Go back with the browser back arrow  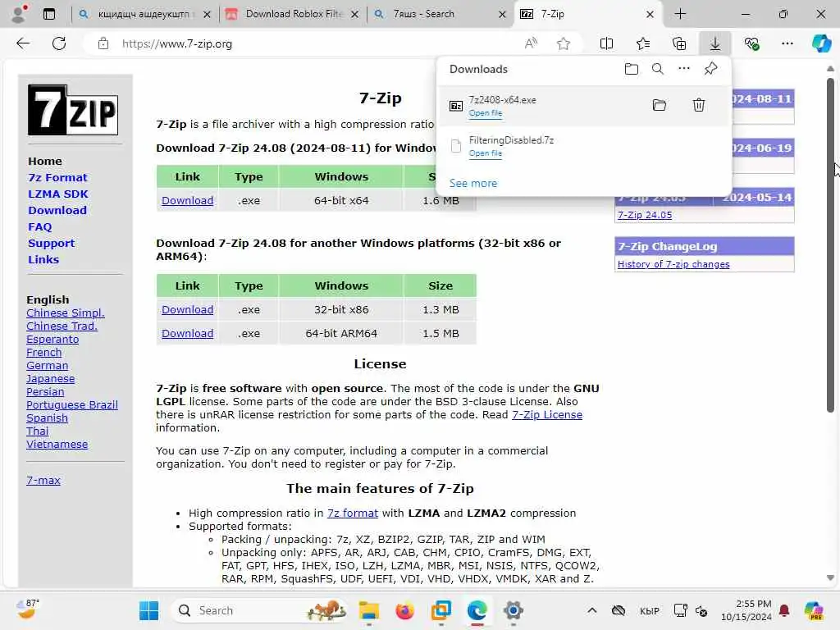point(23,43)
